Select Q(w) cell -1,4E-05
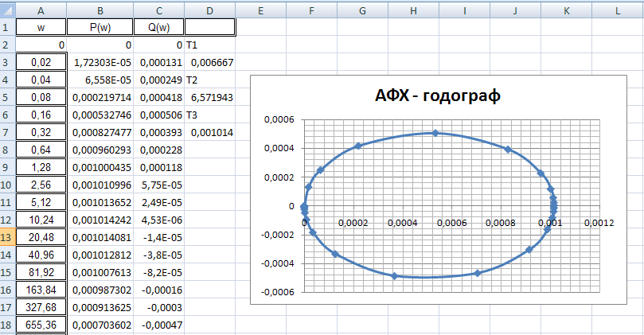This screenshot has height=335, width=644. [159, 237]
